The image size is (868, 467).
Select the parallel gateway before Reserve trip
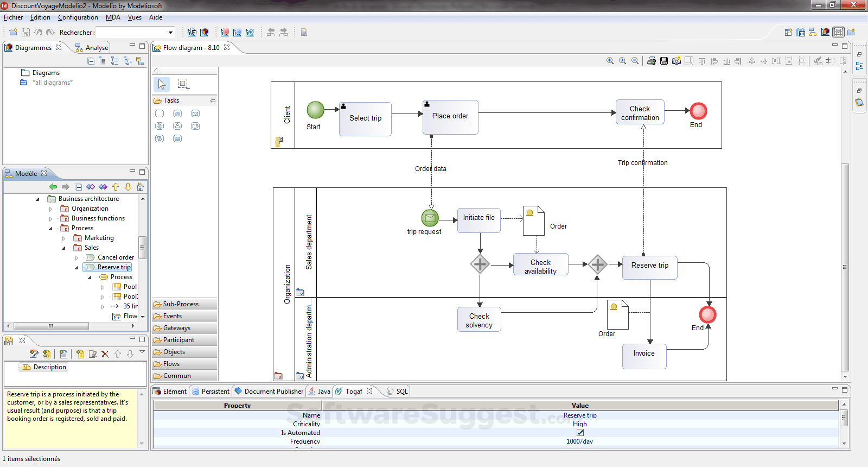(x=597, y=264)
